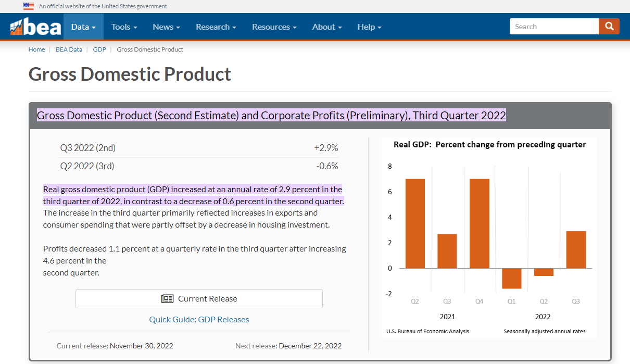Go to Home in the breadcrumb

pyautogui.click(x=36, y=49)
